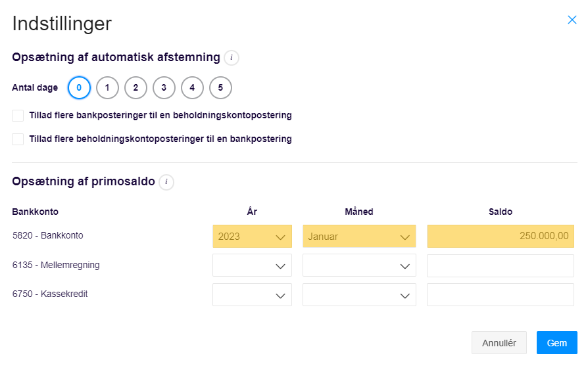Click Saldo field containing 250.000,00

tap(501, 236)
